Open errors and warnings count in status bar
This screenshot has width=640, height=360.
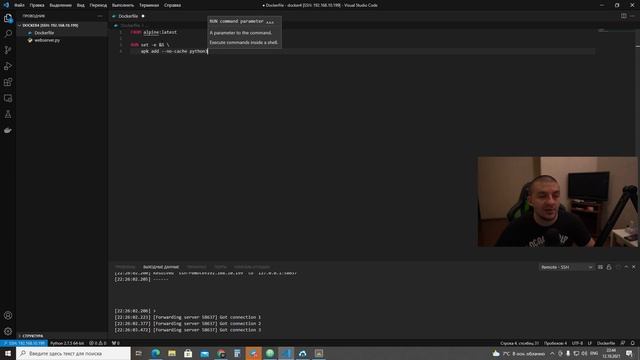98,343
